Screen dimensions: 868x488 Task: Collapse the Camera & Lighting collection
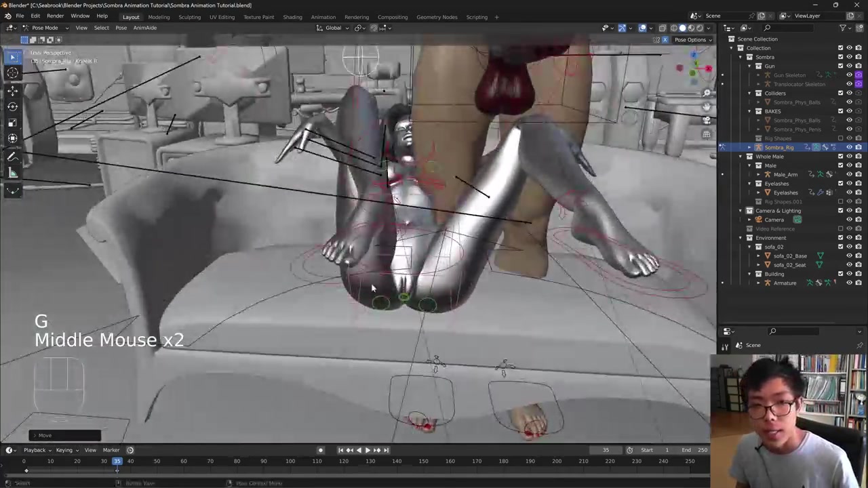coord(741,211)
